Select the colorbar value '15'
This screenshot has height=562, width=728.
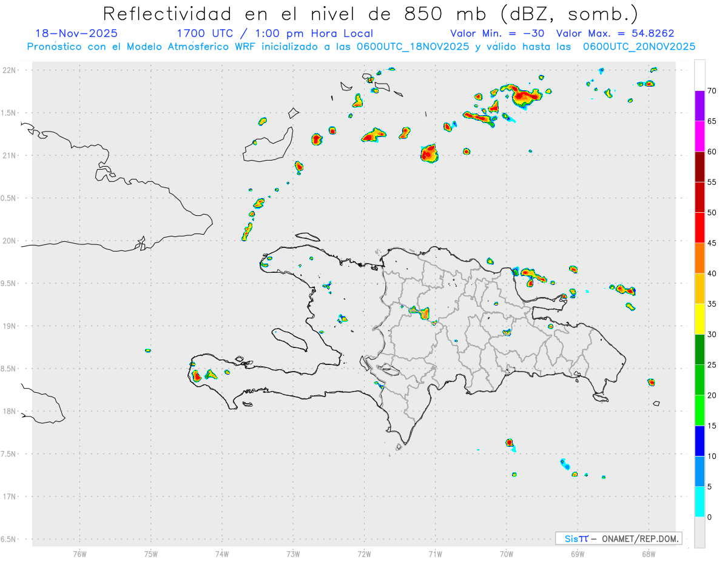click(712, 426)
